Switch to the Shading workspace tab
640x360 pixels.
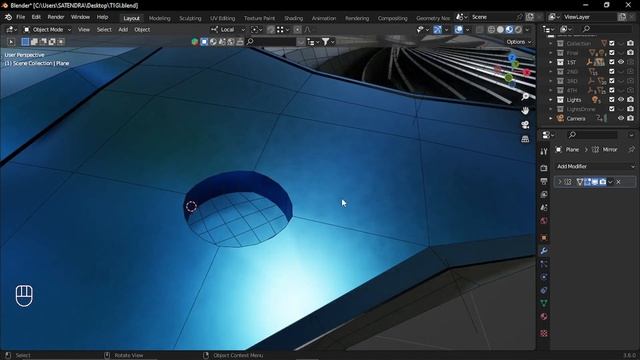tap(293, 18)
